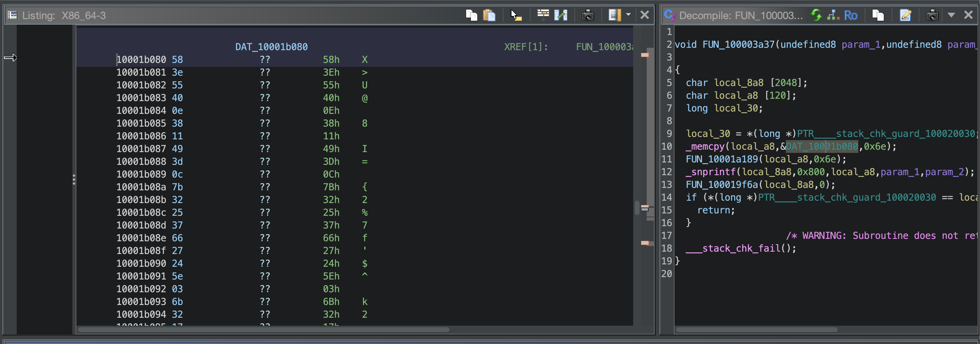Click the Listing panel title icon
This screenshot has height=344, width=980.
pyautogui.click(x=13, y=15)
